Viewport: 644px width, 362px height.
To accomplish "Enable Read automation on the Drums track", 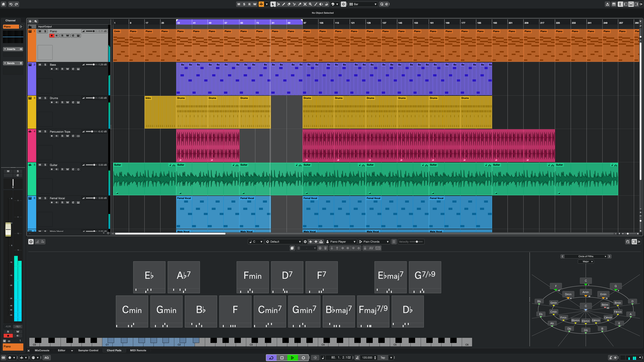I will pyautogui.click(x=62, y=102).
